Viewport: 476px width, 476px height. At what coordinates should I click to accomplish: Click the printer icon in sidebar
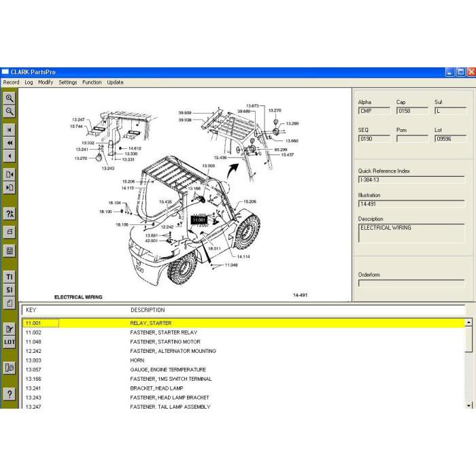pyautogui.click(x=10, y=232)
